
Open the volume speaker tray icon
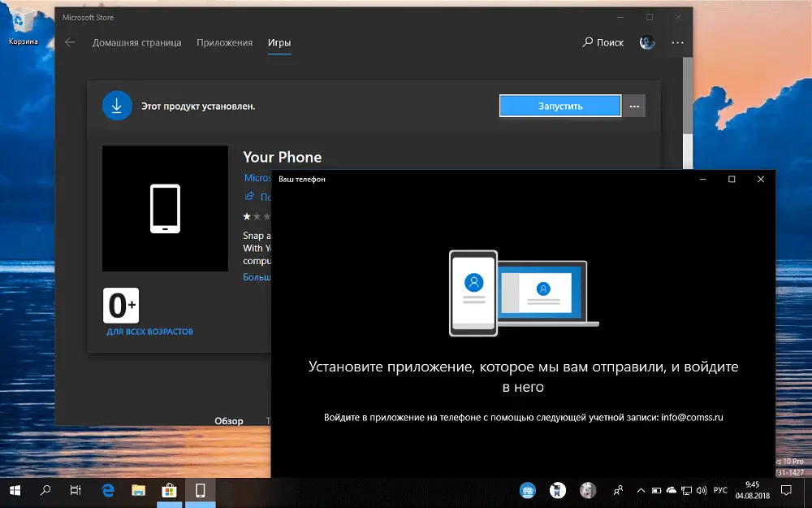[702, 490]
